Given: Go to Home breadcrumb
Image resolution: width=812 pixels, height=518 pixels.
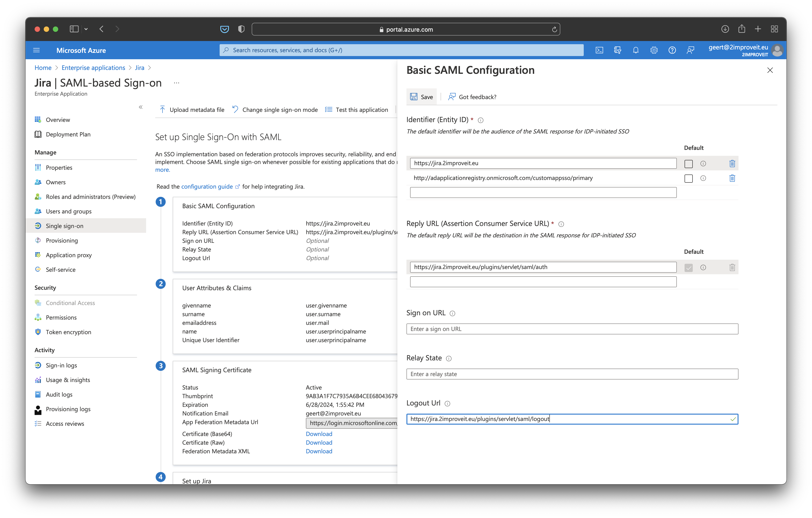Looking at the screenshot, I should 43,68.
